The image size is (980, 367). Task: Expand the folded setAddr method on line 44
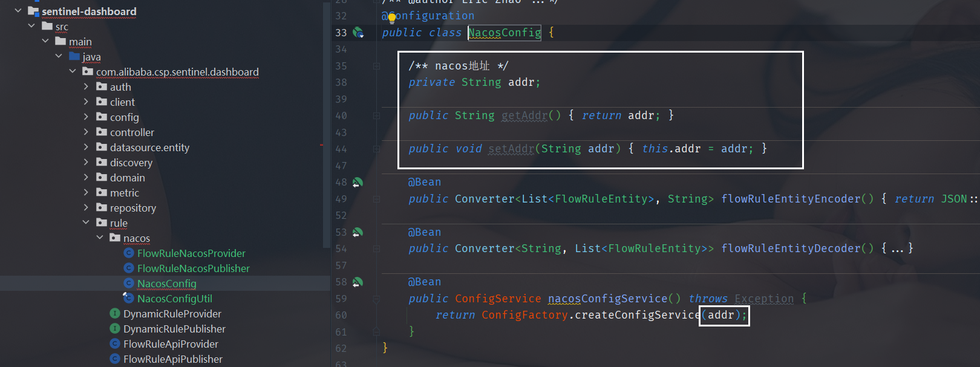tap(376, 149)
